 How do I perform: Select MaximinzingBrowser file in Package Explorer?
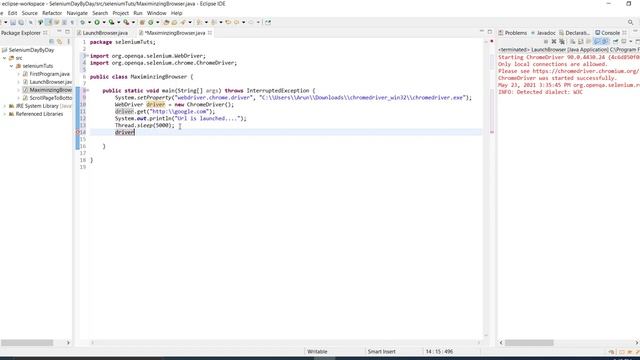pos(47,90)
